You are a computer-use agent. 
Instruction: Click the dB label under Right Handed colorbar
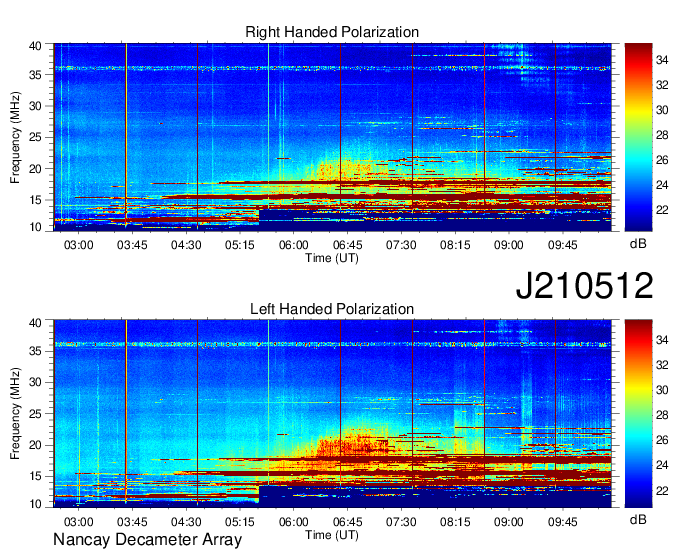point(638,244)
